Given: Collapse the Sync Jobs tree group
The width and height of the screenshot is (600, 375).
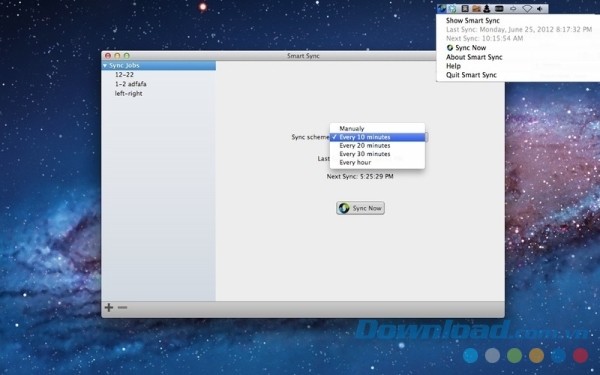Looking at the screenshot, I should (105, 66).
